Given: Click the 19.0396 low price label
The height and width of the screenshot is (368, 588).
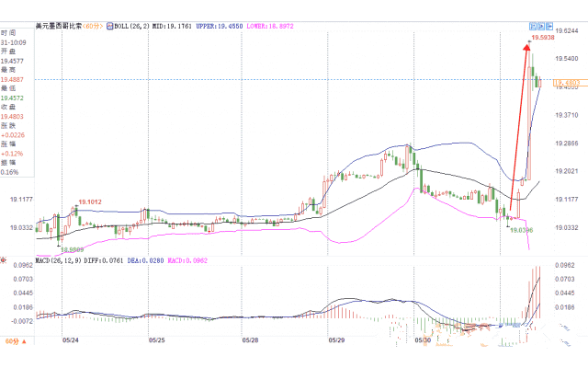Looking at the screenshot, I should pos(521,230).
